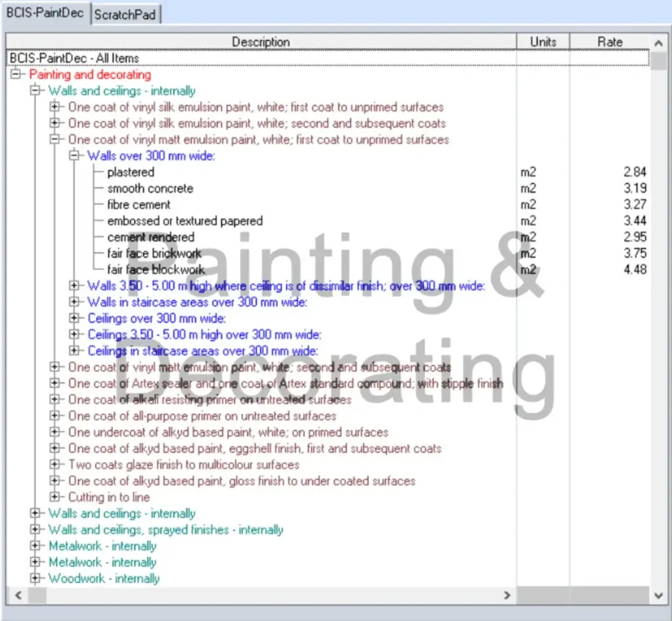Expand Ceilings in staircase areas over 300 mm wide
This screenshot has height=621, width=672.
click(x=74, y=351)
